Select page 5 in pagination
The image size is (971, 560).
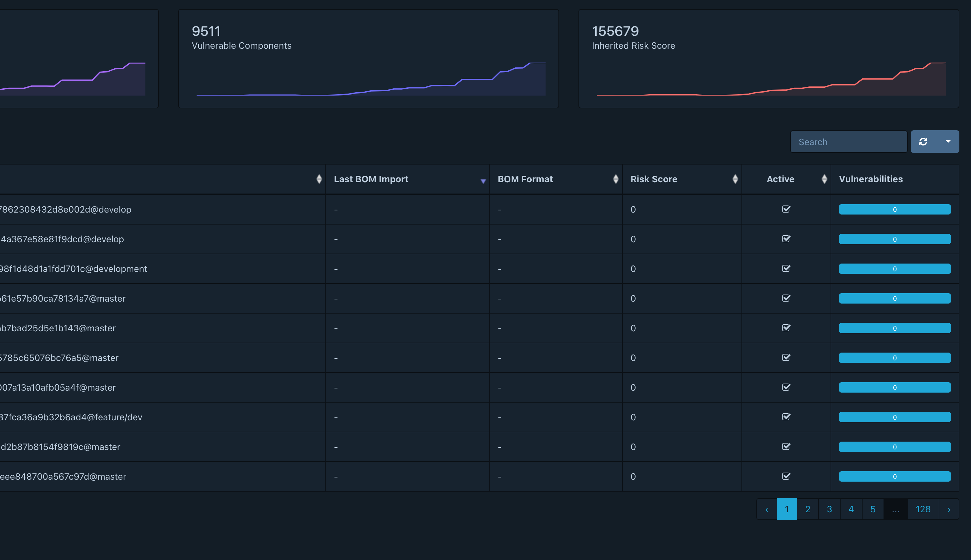point(873,509)
